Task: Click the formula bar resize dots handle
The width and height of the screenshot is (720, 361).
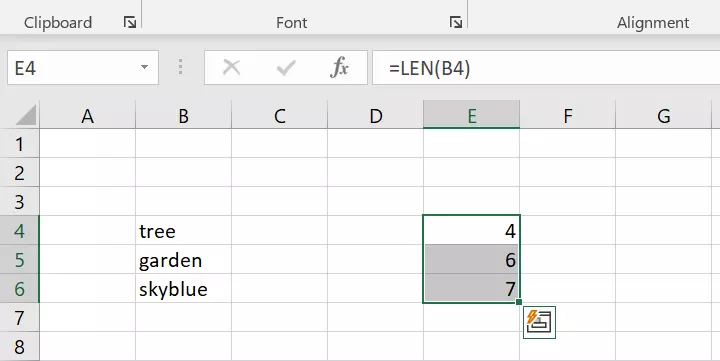Action: pos(180,67)
